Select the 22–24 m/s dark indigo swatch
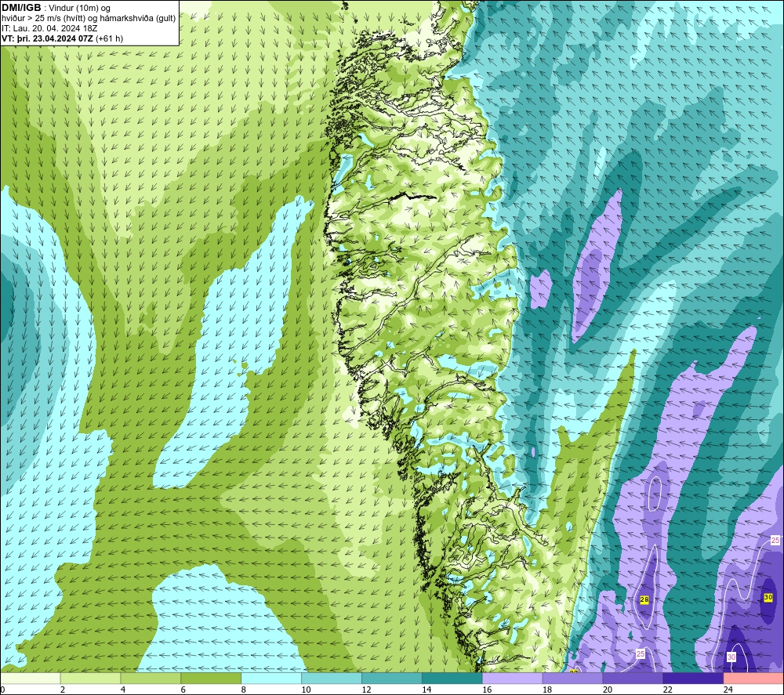This screenshot has height=695, width=784. pyautogui.click(x=693, y=678)
